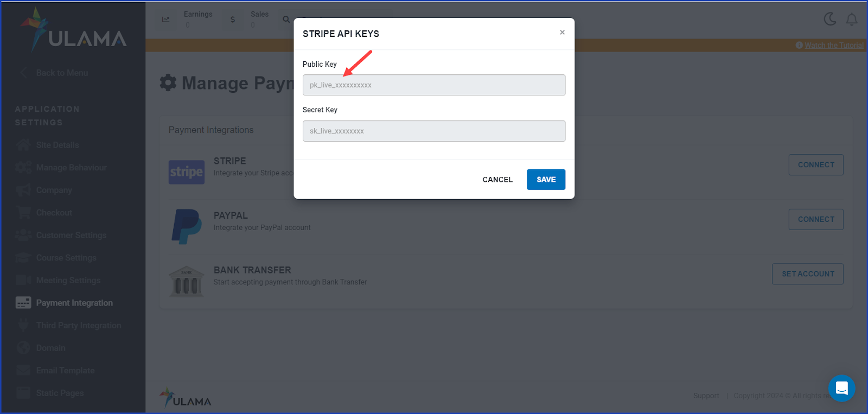This screenshot has height=414, width=868.
Task: Click the search magnifier icon
Action: click(286, 20)
